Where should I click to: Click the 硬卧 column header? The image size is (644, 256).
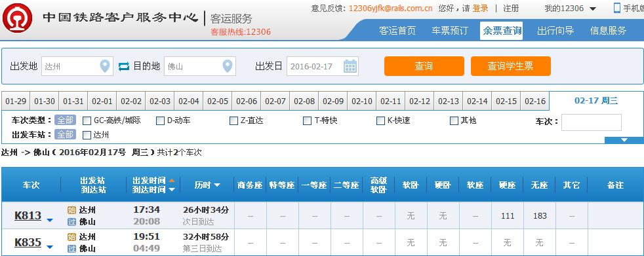(443, 185)
